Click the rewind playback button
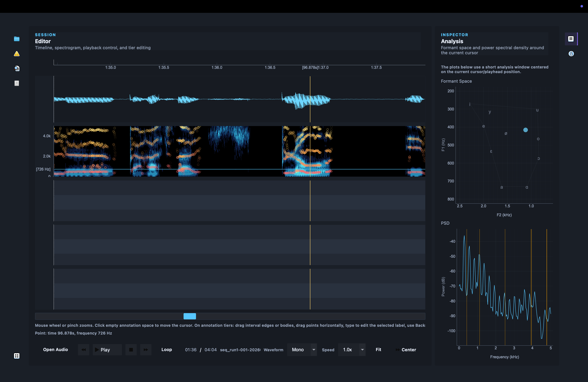 coord(83,350)
